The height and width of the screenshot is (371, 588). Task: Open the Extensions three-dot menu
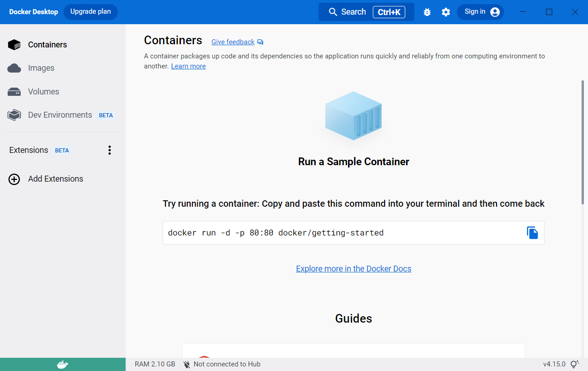109,150
